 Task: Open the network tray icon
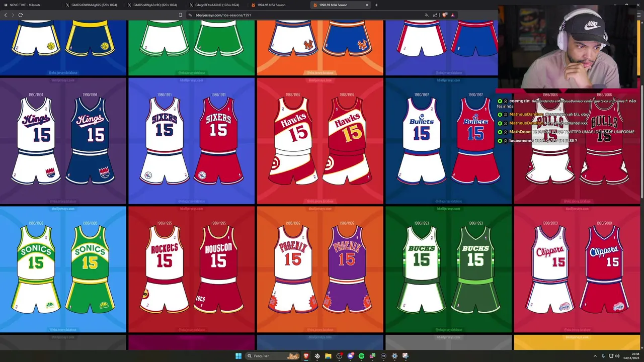611,356
